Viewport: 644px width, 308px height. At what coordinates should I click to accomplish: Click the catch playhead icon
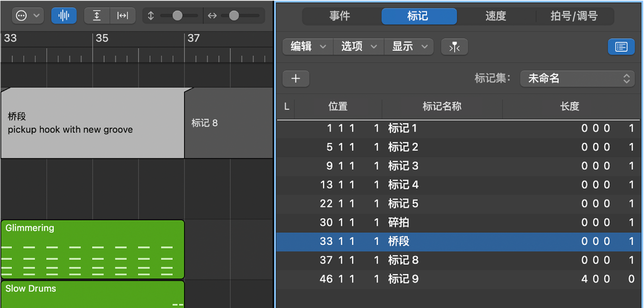pyautogui.click(x=455, y=47)
